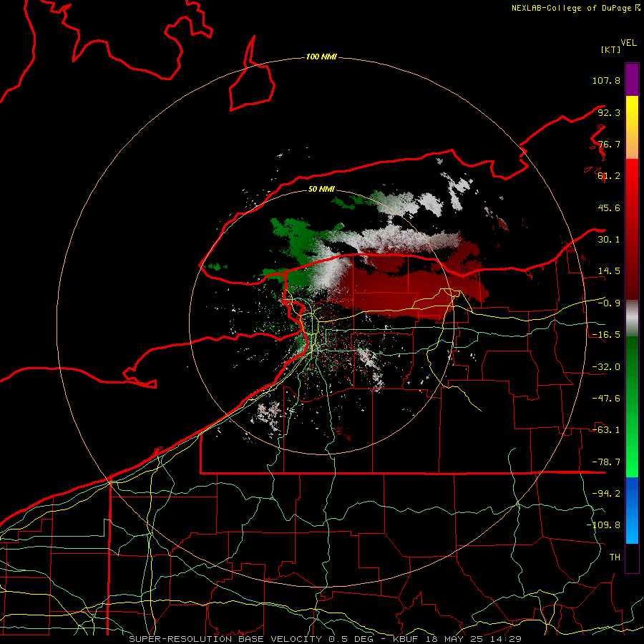
Task: Click the Super-Resolution Base Velocity caption
Action: [325, 639]
